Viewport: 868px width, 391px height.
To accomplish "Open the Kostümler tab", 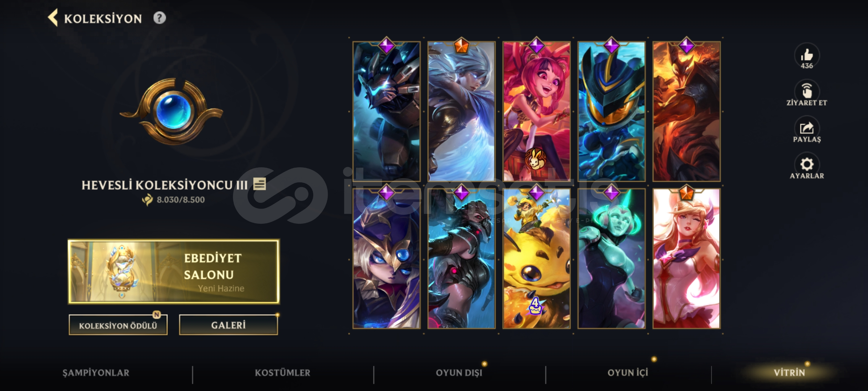I will (x=282, y=373).
